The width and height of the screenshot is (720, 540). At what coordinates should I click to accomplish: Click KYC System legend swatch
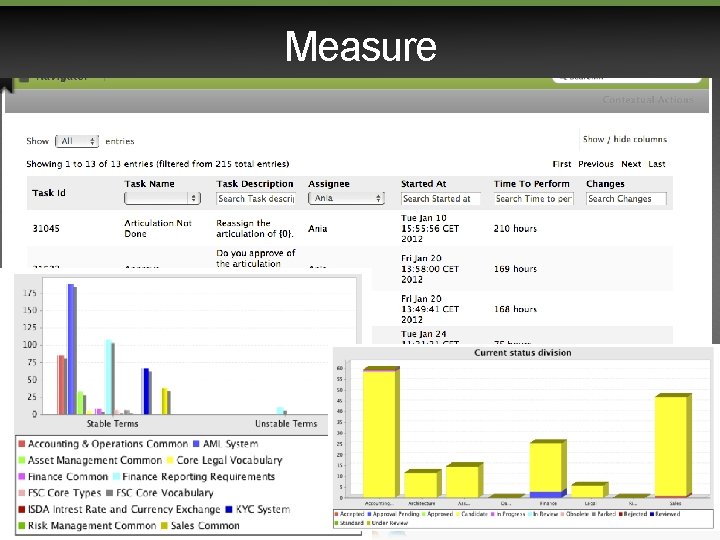(x=229, y=509)
